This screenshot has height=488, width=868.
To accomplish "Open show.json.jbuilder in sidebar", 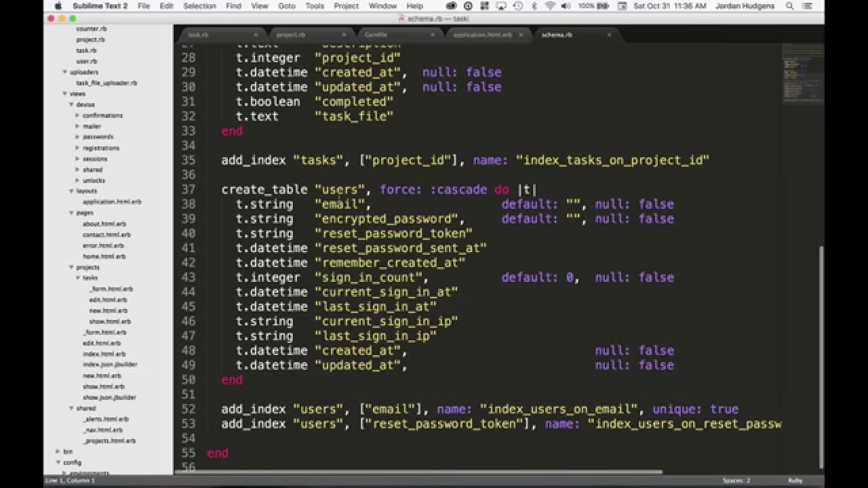I will (x=109, y=397).
